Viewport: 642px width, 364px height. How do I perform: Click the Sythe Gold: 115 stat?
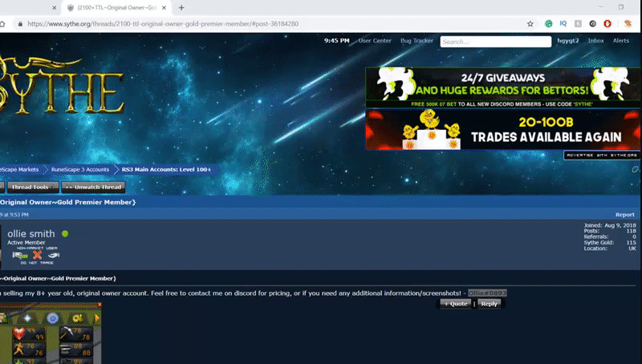tap(610, 242)
